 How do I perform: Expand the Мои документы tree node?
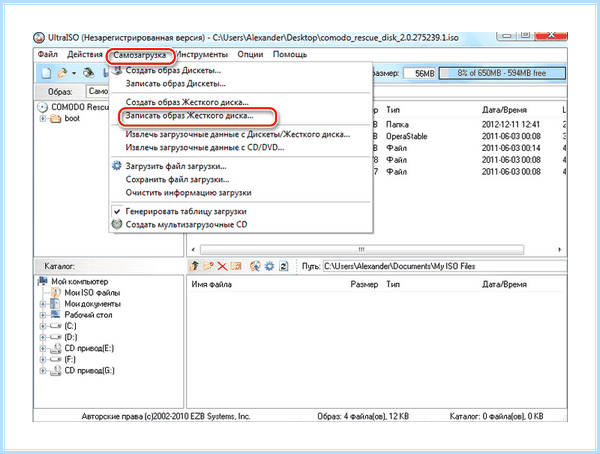click(43, 304)
